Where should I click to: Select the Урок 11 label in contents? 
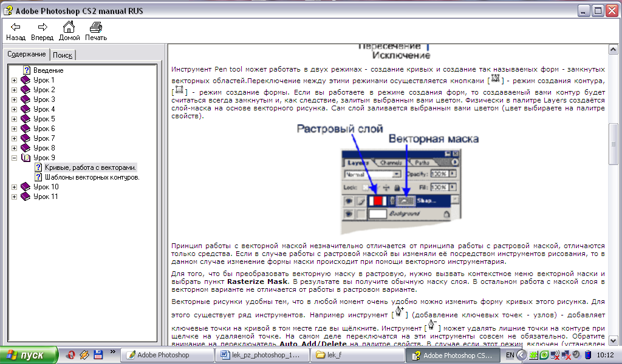point(46,197)
